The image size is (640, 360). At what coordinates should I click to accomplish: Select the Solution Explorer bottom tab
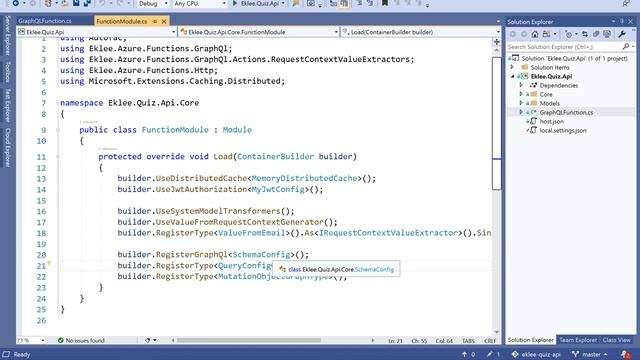pos(530,340)
